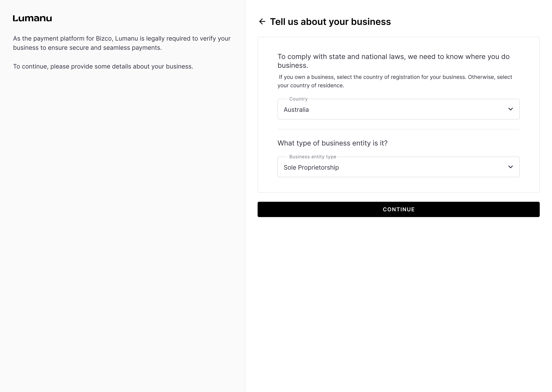Viewport: 552px width, 392px height.
Task: Click "your country of residence." in helper text
Action: [311, 85]
